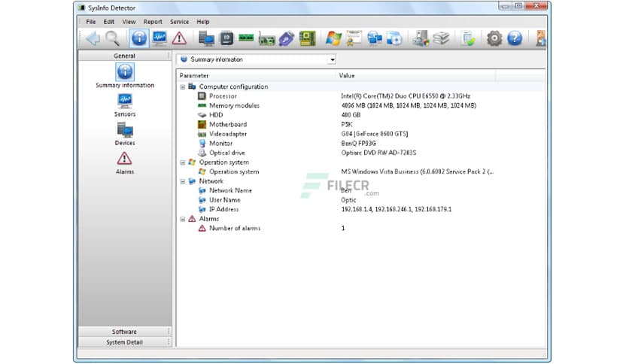Open Devices in the General sidebar
Screen dimensions: 629x364
[x=125, y=134]
